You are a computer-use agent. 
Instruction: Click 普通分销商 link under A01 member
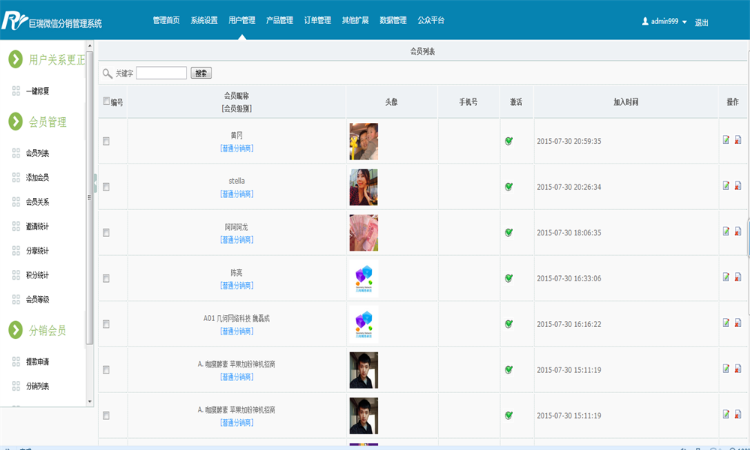[237, 331]
